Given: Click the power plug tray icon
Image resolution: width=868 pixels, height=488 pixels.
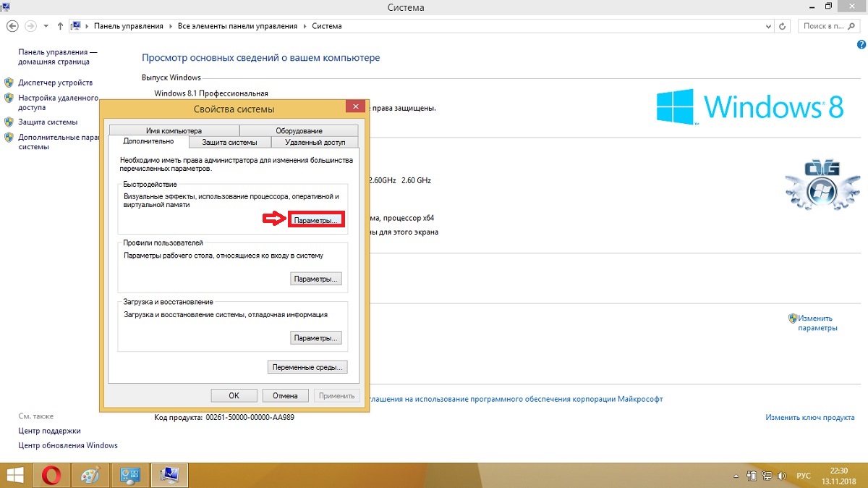Looking at the screenshot, I should tap(752, 476).
